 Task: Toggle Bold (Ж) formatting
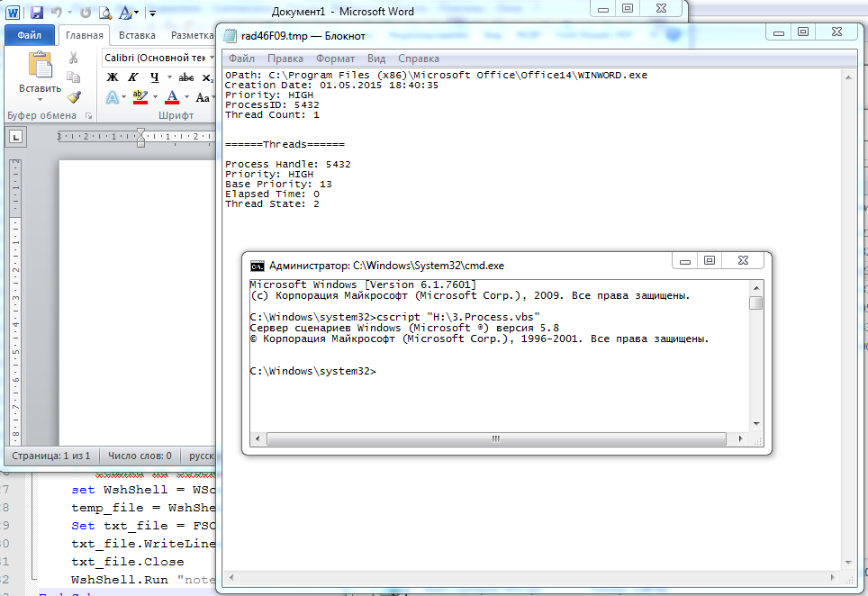pyautogui.click(x=113, y=77)
